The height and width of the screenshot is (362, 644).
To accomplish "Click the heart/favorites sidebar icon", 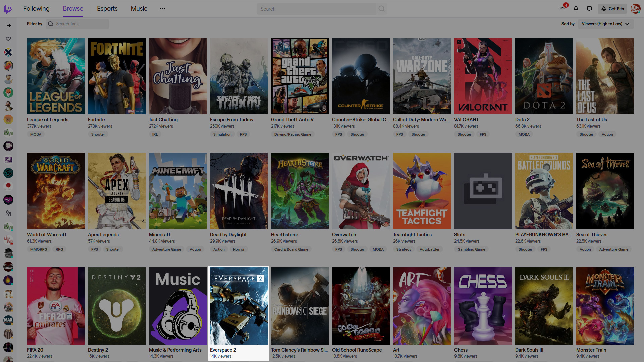I will click(9, 39).
